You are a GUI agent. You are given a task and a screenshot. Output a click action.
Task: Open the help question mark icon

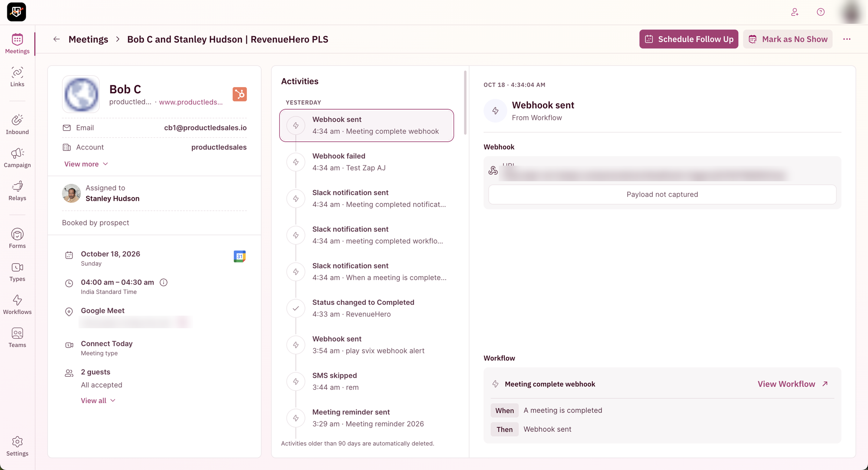tap(821, 12)
